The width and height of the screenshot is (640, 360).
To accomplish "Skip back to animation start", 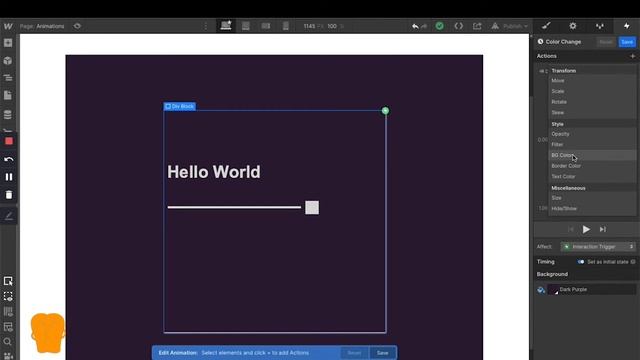I will click(x=571, y=229).
